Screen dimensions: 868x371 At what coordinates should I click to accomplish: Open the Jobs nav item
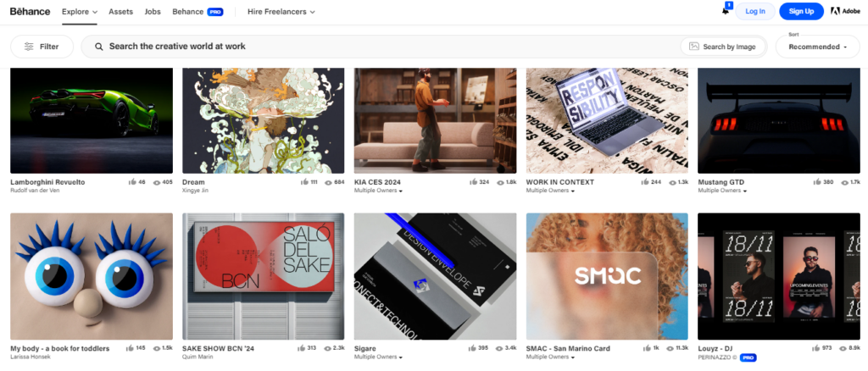[153, 12]
